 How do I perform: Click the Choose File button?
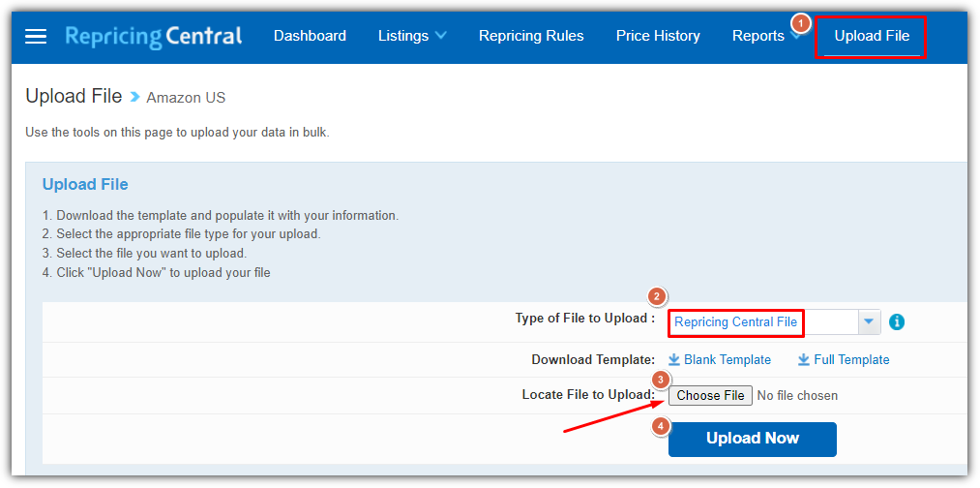[711, 395]
